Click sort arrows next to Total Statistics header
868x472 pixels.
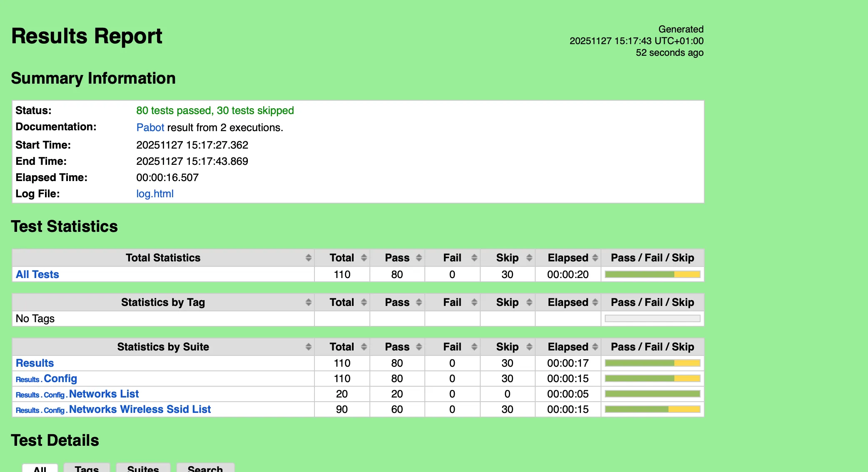308,258
